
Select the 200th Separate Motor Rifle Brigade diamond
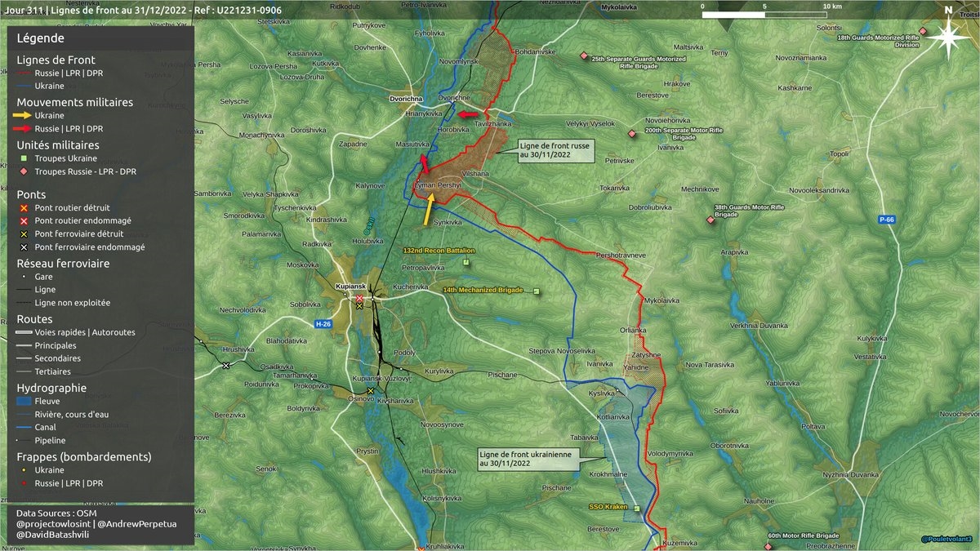coord(631,134)
